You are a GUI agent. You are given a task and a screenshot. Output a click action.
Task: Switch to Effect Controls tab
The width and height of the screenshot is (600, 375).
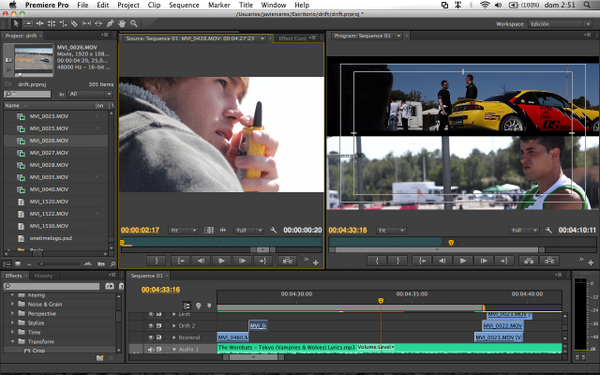pyautogui.click(x=293, y=38)
